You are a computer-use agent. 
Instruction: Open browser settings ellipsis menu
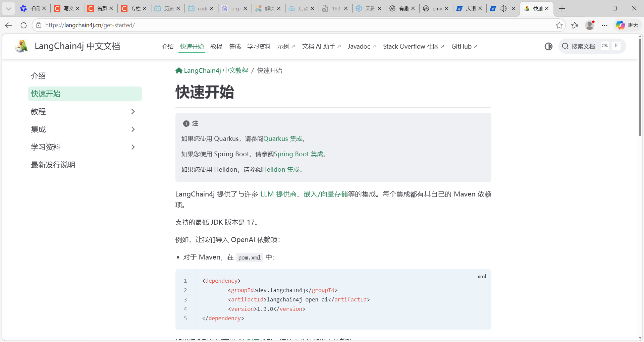604,25
